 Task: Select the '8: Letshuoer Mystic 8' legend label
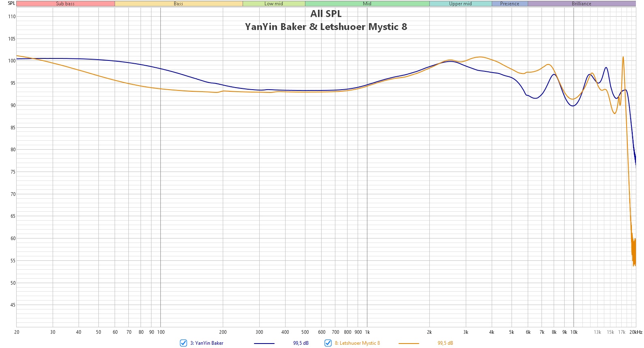tap(357, 343)
